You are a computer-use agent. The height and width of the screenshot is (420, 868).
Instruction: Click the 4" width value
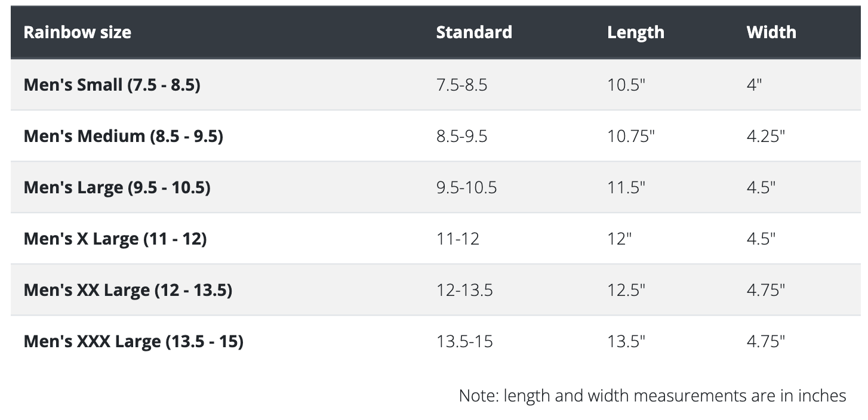pyautogui.click(x=754, y=85)
